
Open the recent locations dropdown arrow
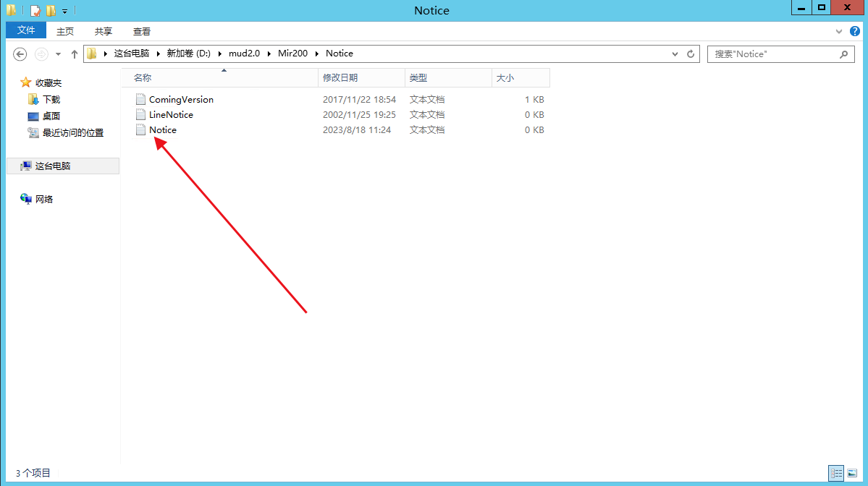(58, 54)
